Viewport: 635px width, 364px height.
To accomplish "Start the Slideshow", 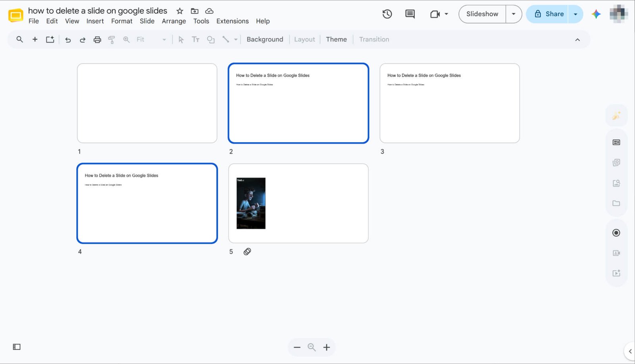I will [482, 14].
